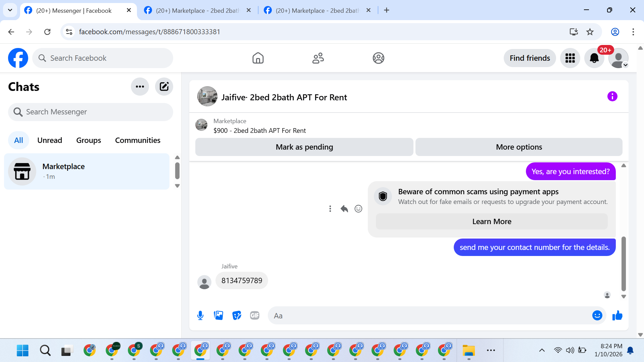Click the Find friends button
Screen dimensions: 644x362
(530, 58)
